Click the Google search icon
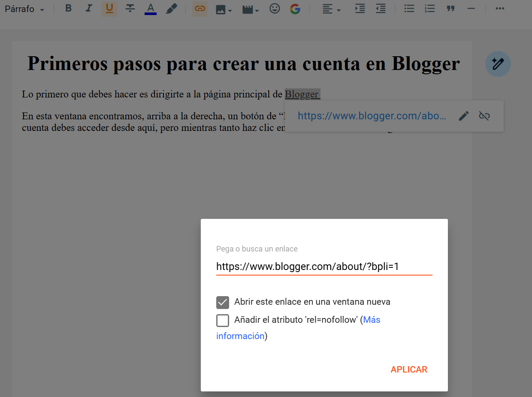This screenshot has height=397, width=532. (x=295, y=9)
